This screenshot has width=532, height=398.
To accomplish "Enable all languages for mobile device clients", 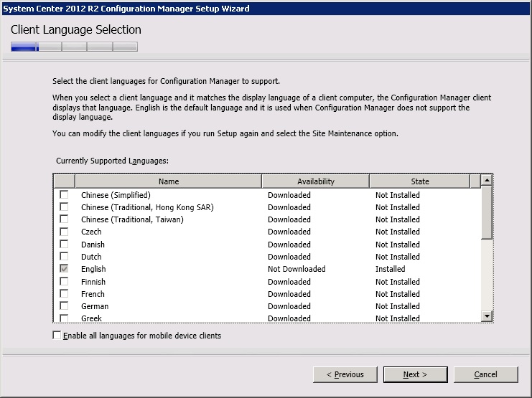I will click(57, 336).
